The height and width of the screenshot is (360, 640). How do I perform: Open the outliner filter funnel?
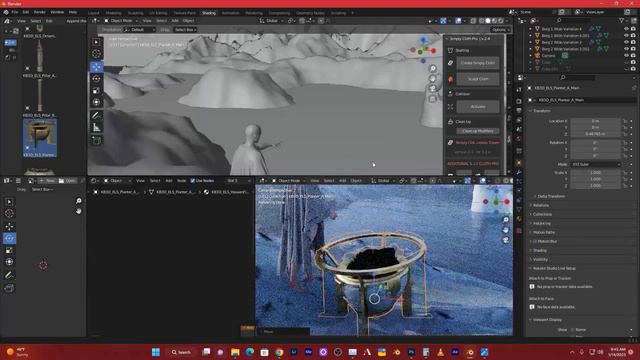tap(622, 20)
